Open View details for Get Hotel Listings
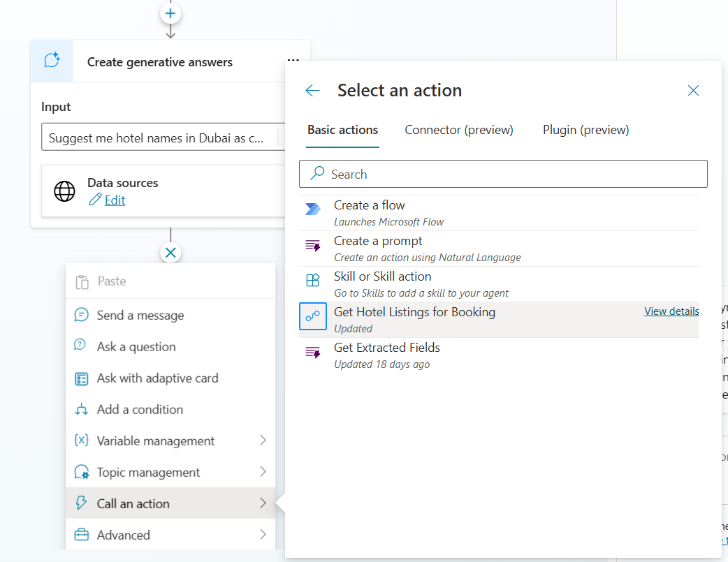Viewport: 728px width, 562px height. coord(671,311)
